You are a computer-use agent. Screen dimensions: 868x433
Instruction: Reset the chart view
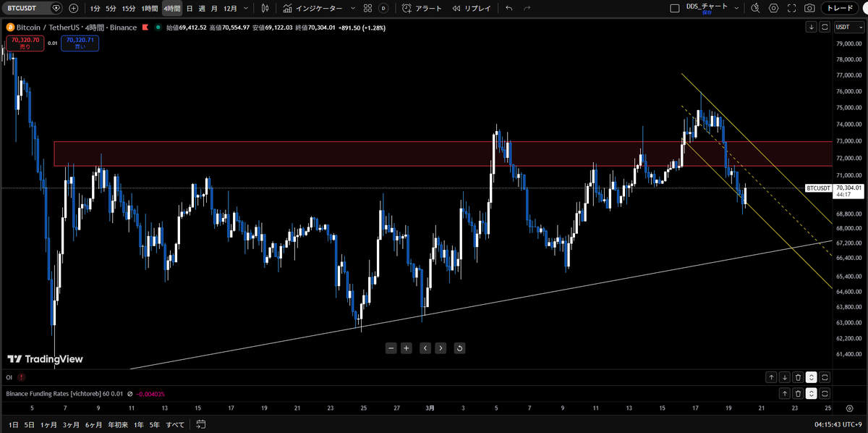coord(459,348)
